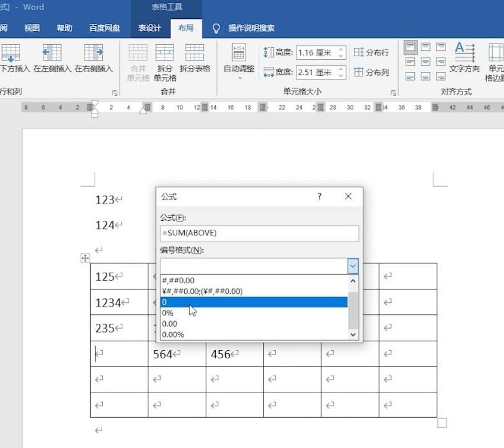Select the 0.00% number format
Image resolution: width=504 pixels, height=448 pixels.
[254, 334]
